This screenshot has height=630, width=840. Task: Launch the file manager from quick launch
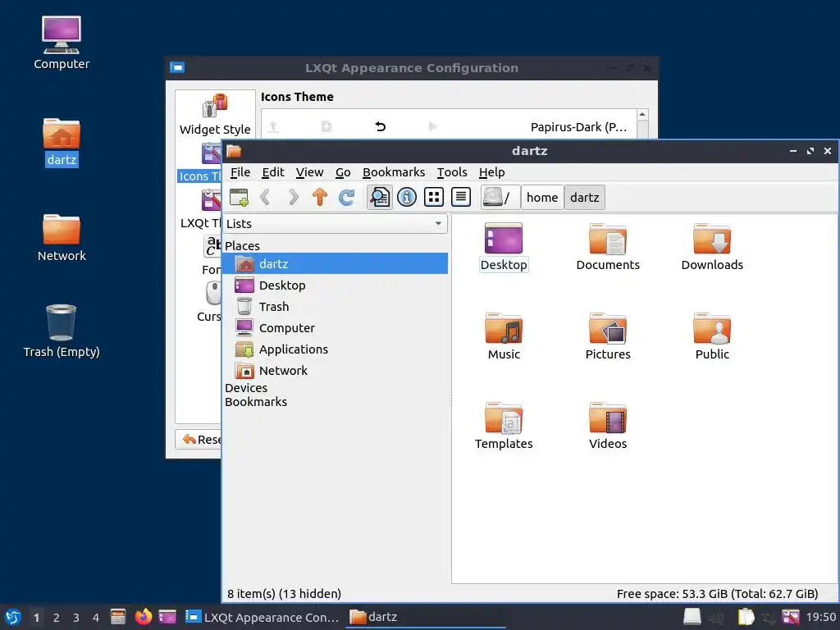118,617
